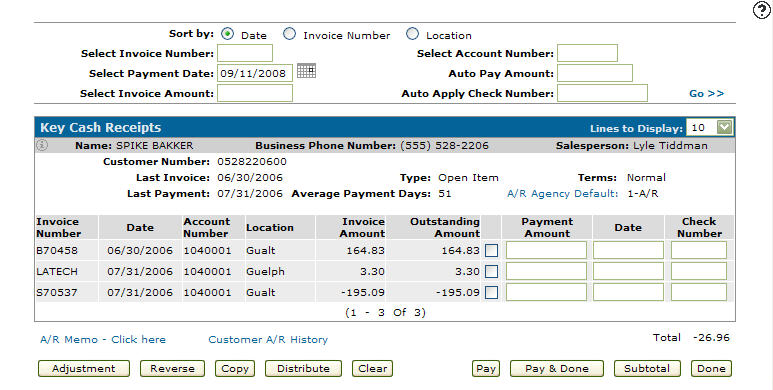Screen dimensions: 773x390
Task: Select Sort by Date radio button
Action: (227, 34)
